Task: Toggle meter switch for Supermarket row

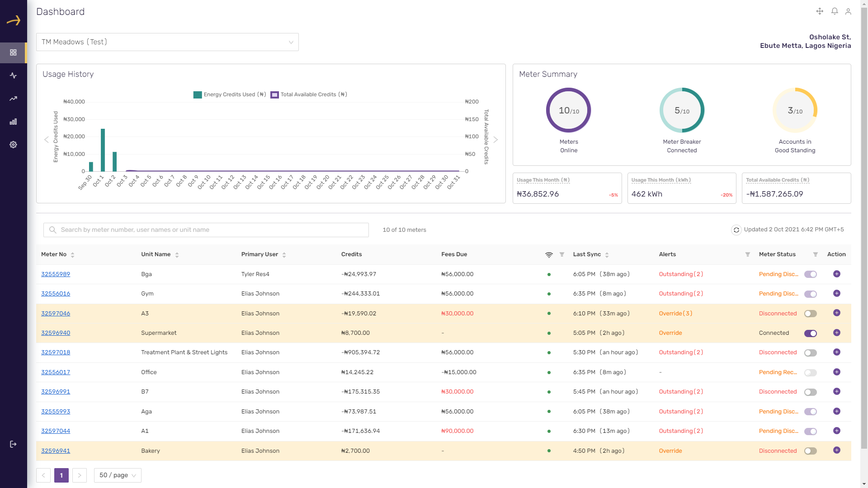Action: pos(811,333)
